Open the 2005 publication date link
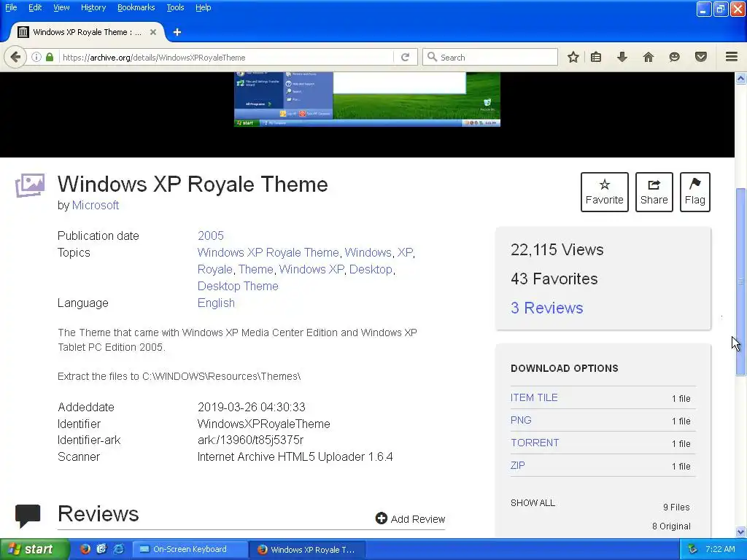747x560 pixels. pos(211,236)
